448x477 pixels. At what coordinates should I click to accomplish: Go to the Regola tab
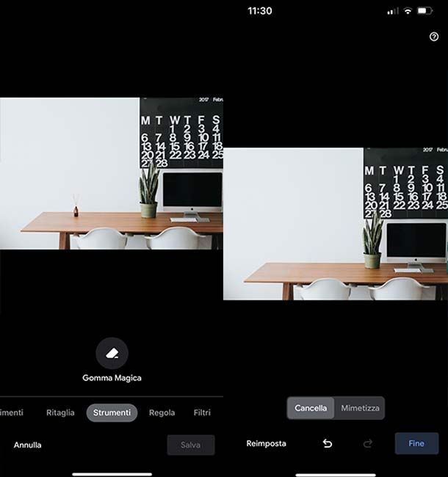point(162,412)
